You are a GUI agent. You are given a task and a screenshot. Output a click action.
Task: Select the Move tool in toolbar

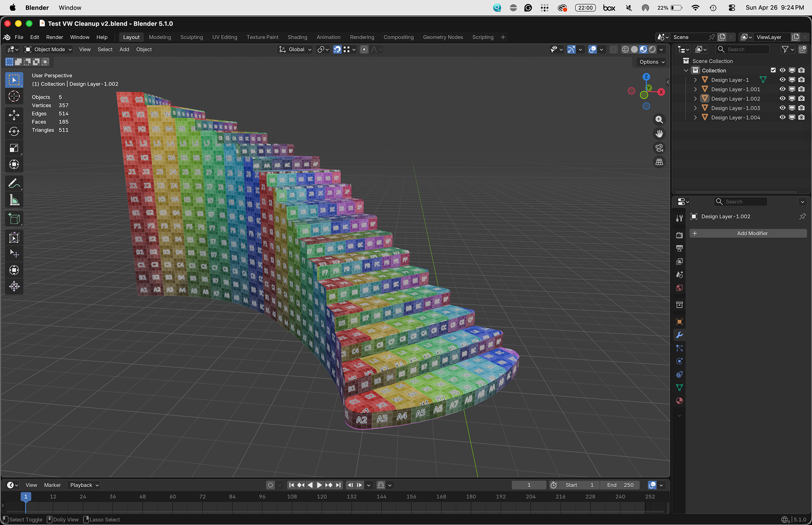pos(14,115)
